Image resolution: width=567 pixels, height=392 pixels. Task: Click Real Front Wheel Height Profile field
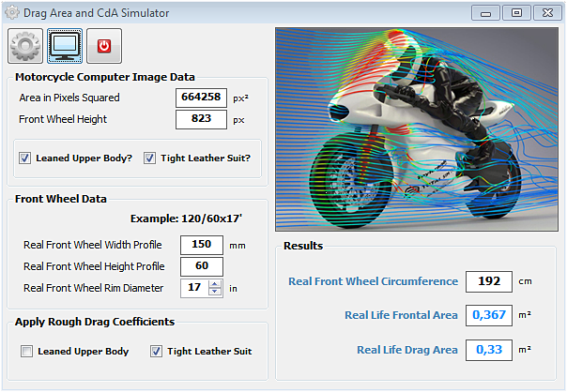coord(202,266)
